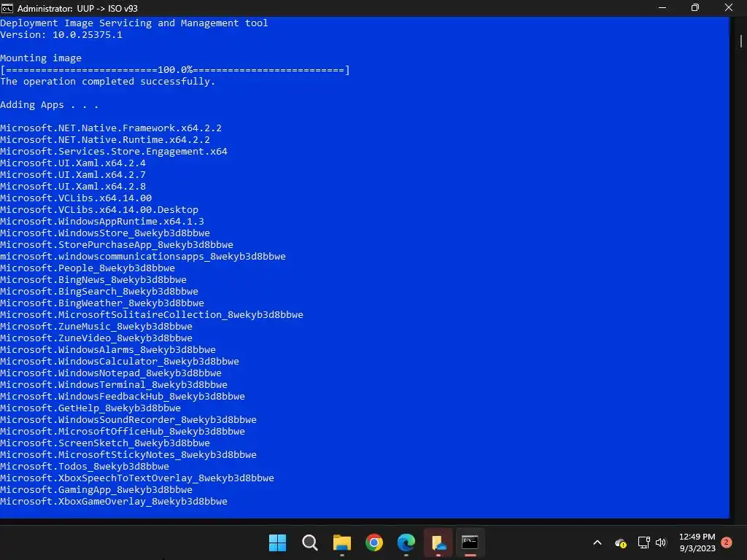
Task: Click the title text 'Administrator: UUP -> ISO v93'
Action: tap(77, 8)
